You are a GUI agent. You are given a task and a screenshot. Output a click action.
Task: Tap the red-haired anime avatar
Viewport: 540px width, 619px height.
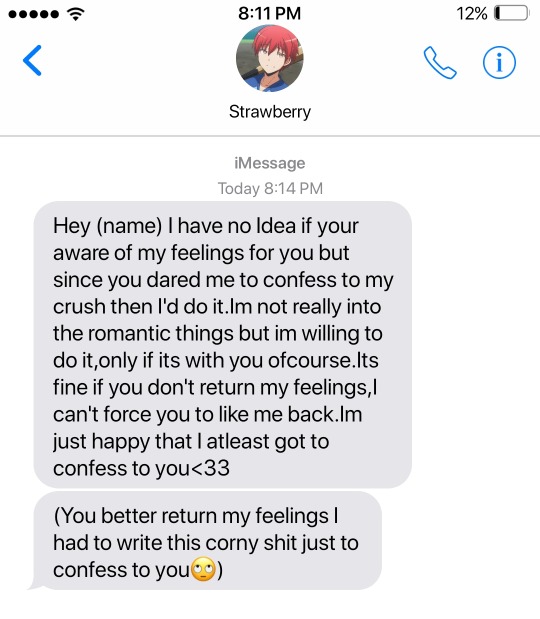pos(270,58)
